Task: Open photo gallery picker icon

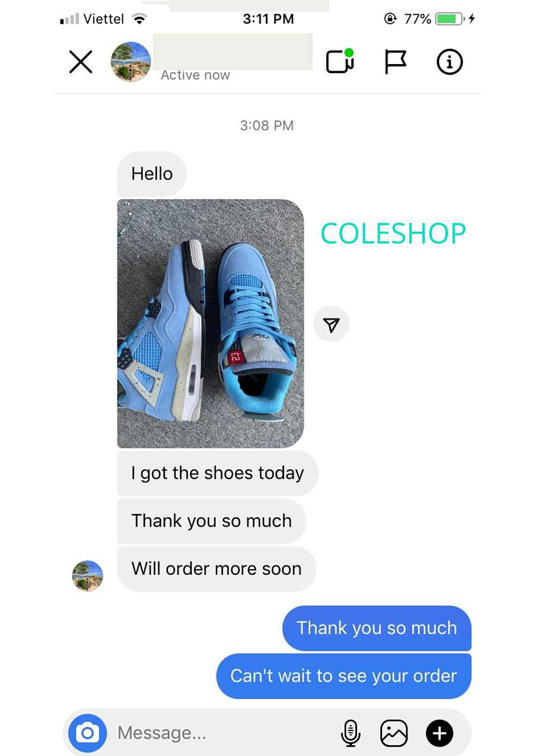Action: pyautogui.click(x=394, y=733)
